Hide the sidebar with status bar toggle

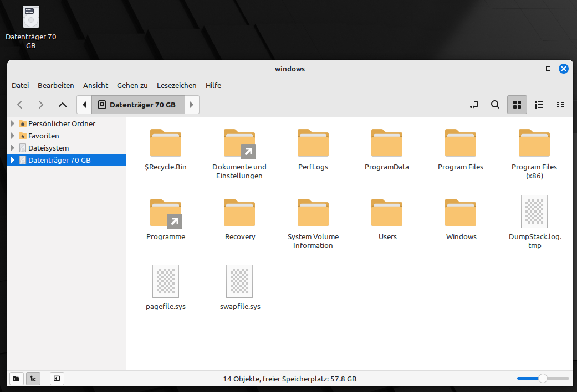point(57,379)
